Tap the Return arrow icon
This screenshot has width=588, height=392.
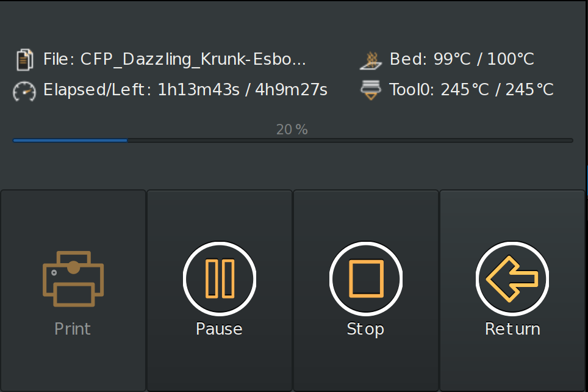click(512, 278)
